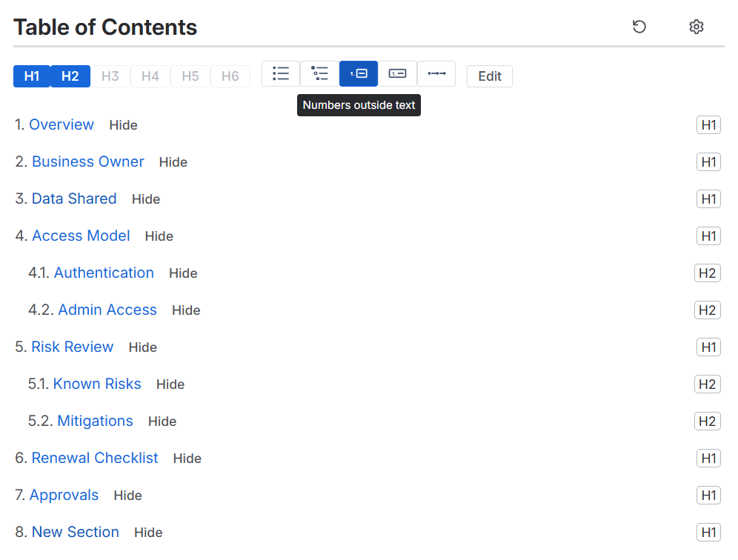This screenshot has height=560, width=738.
Task: Open the Business Owner link
Action: click(88, 162)
